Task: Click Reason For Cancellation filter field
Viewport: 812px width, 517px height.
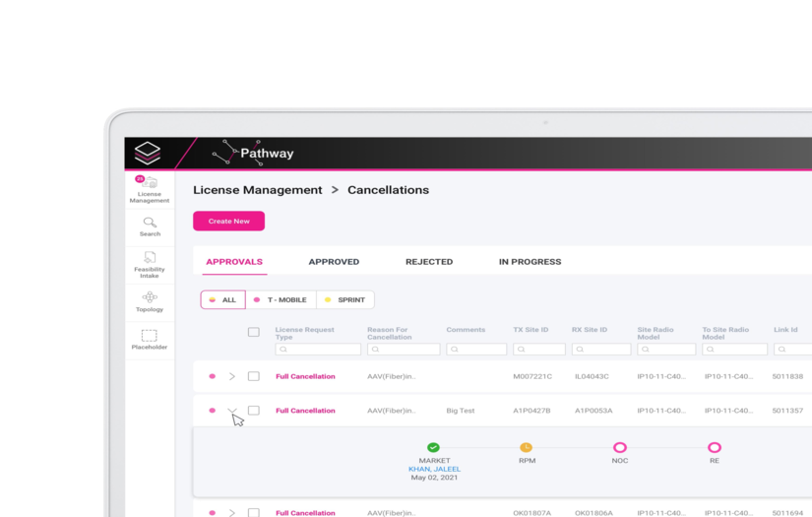Action: tap(404, 350)
